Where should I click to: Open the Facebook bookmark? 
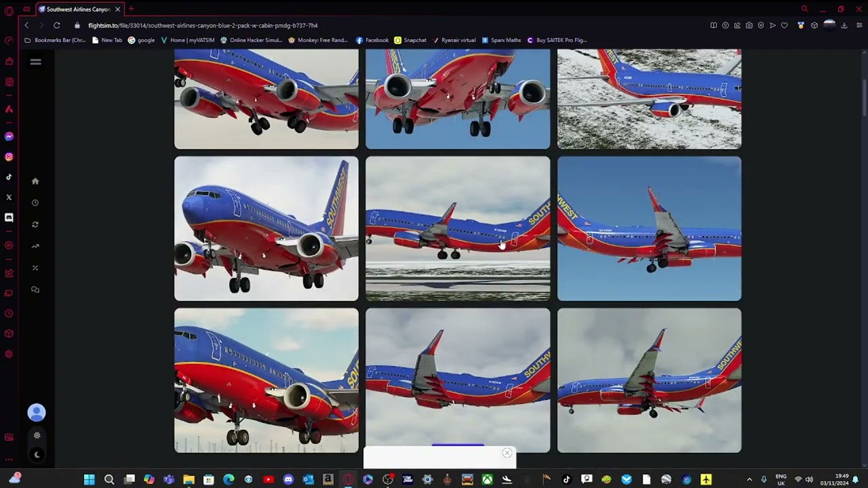372,40
